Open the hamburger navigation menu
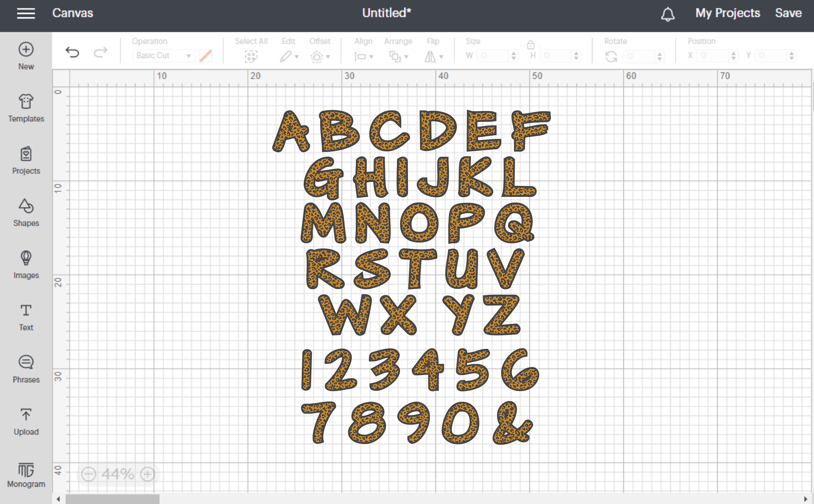 [26, 13]
